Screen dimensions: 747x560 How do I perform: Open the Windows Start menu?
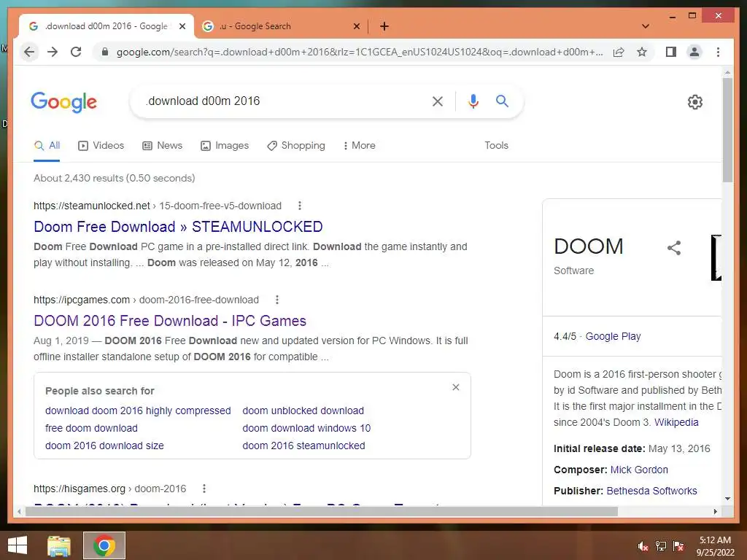point(18,545)
